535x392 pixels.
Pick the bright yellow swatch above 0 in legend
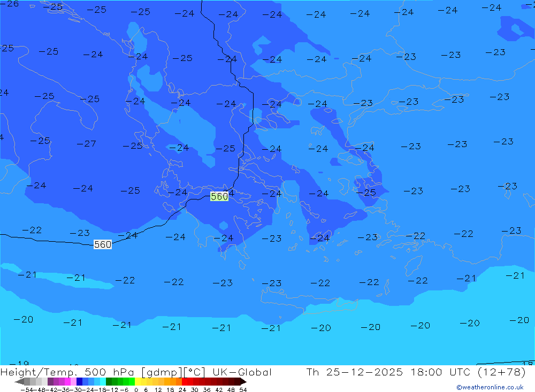(x=137, y=382)
